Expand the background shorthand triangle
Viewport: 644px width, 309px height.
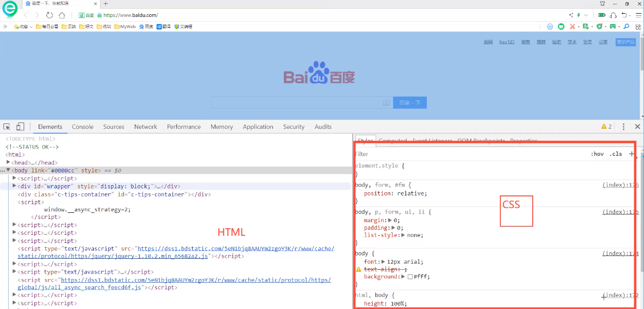tap(403, 277)
